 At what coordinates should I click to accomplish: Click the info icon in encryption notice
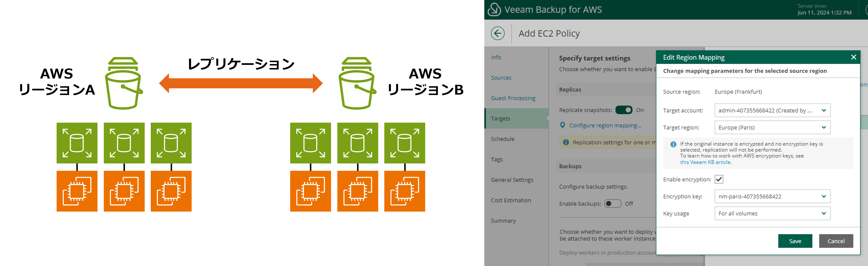pos(673,144)
